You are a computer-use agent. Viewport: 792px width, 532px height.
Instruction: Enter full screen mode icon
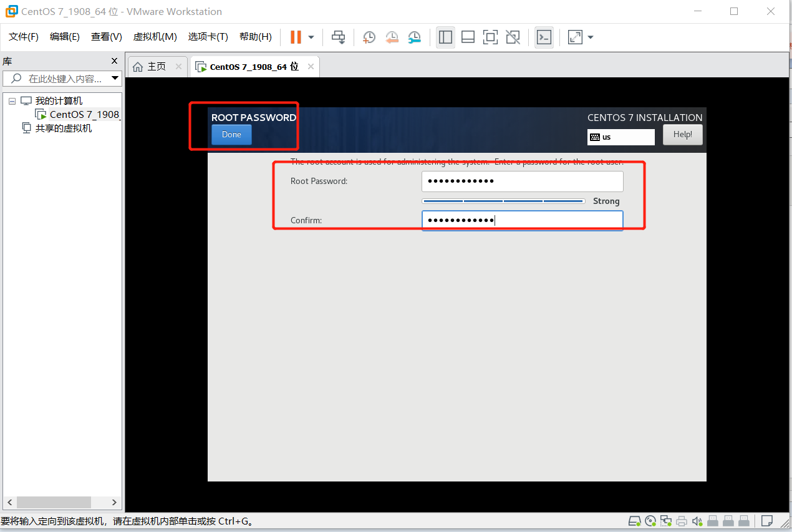(490, 37)
